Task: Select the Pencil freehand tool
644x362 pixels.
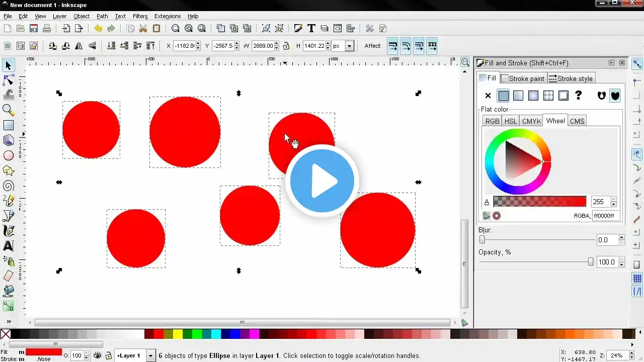Action: point(8,201)
